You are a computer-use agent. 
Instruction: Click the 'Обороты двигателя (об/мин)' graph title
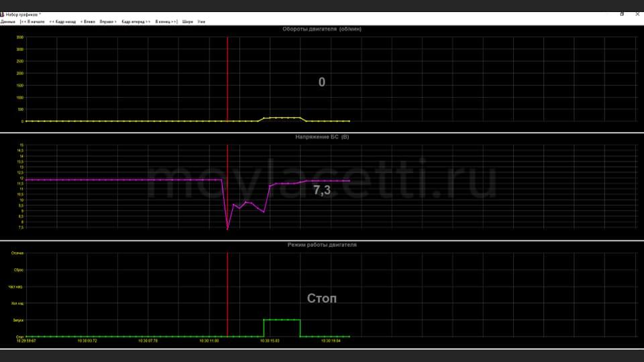[x=322, y=29]
